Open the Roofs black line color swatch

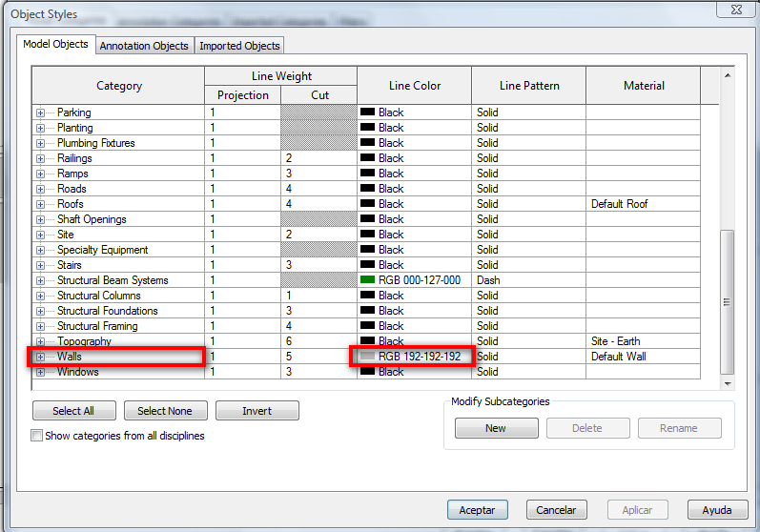click(367, 203)
